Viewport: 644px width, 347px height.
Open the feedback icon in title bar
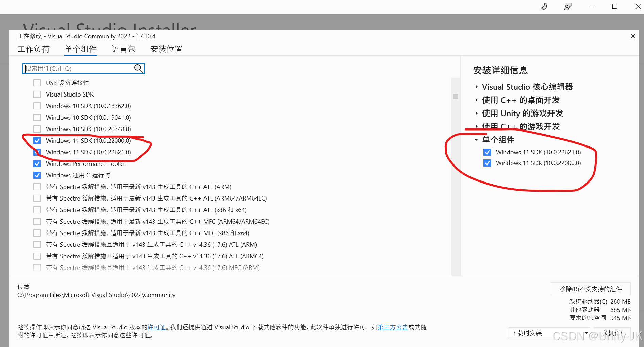[568, 6]
